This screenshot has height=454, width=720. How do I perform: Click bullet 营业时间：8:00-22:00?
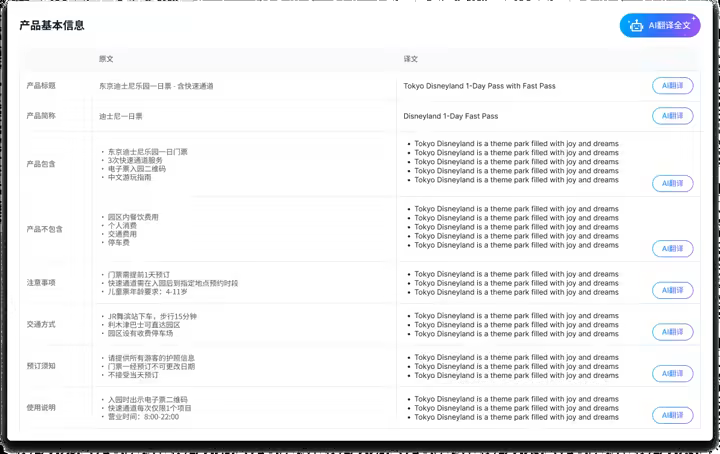click(143, 417)
